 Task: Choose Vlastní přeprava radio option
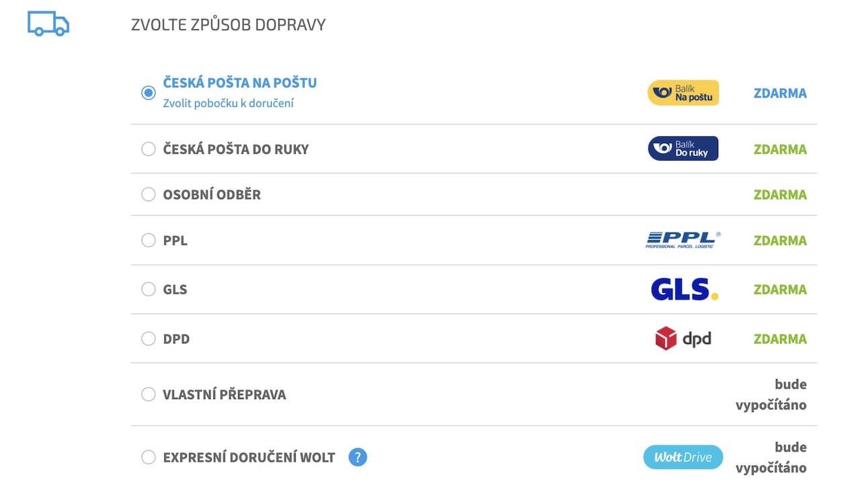click(x=149, y=394)
